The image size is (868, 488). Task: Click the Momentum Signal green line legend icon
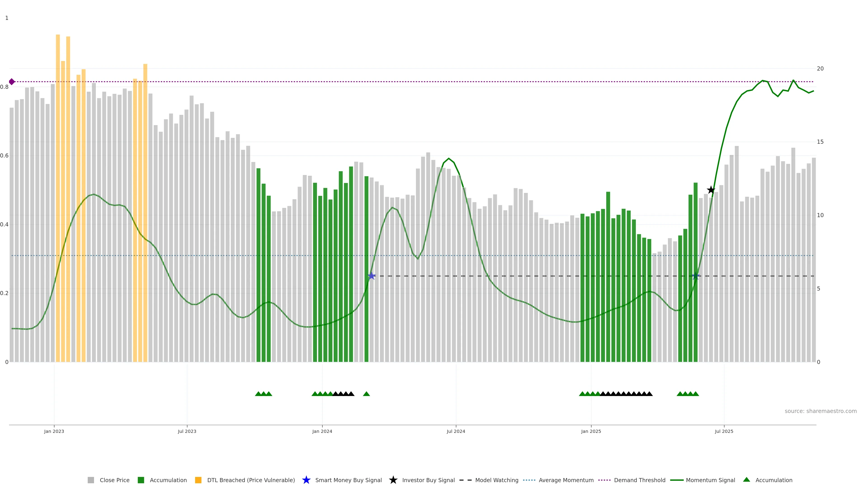tap(677, 480)
